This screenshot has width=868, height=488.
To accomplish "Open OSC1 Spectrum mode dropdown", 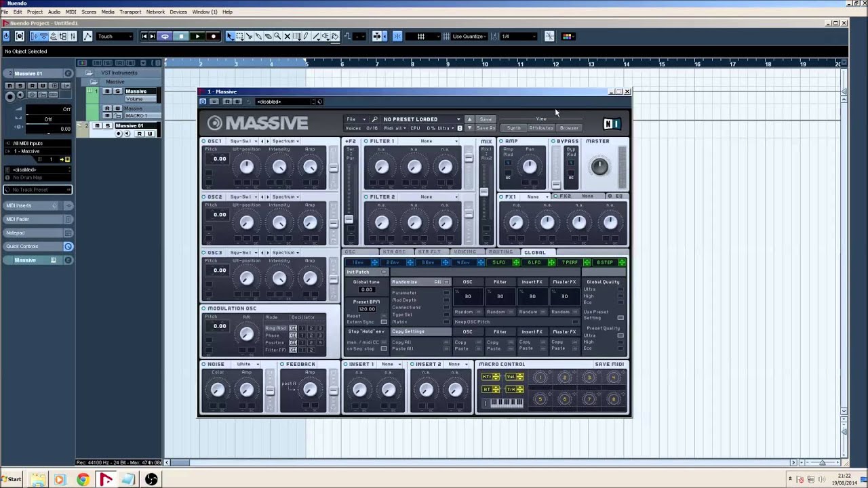I will coord(285,141).
